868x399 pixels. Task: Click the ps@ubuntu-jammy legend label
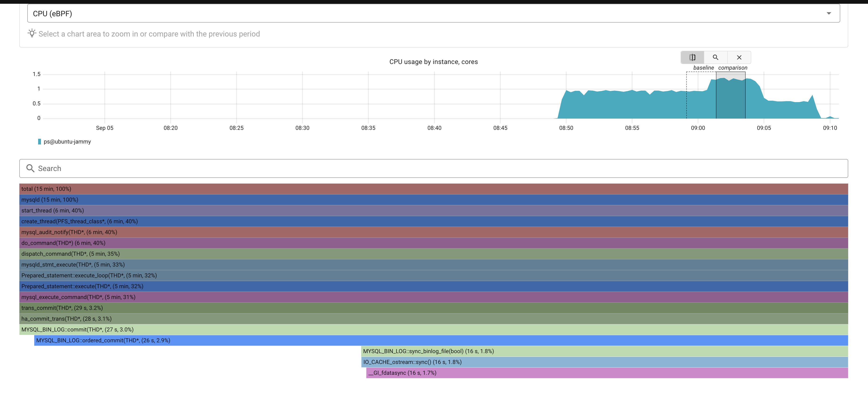(x=67, y=142)
